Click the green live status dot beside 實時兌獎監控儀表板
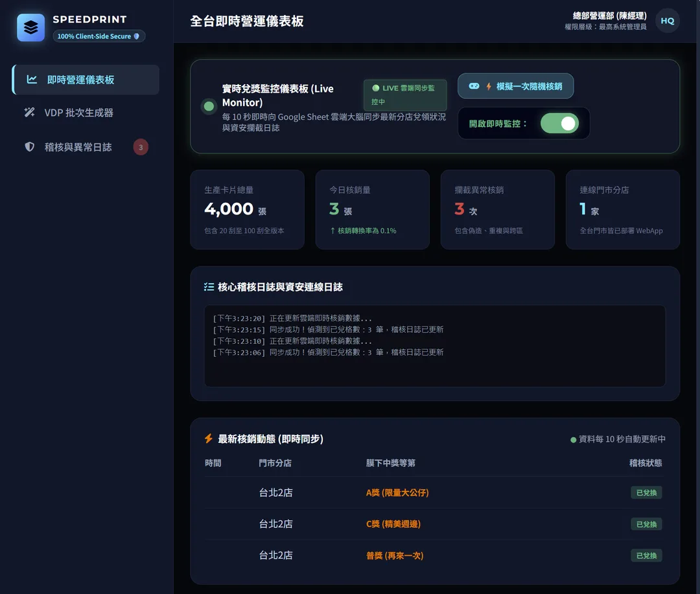Image resolution: width=700 pixels, height=594 pixels. [x=209, y=106]
